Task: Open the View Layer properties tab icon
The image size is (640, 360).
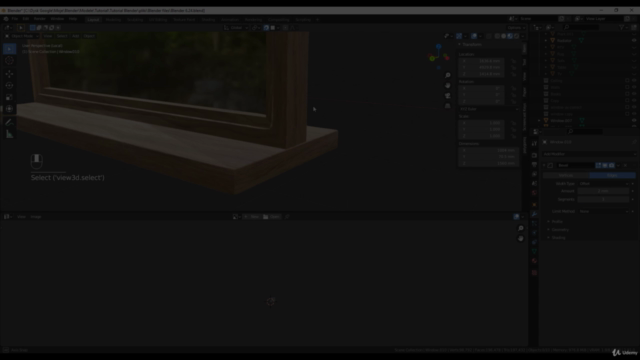Action: pyautogui.click(x=534, y=174)
